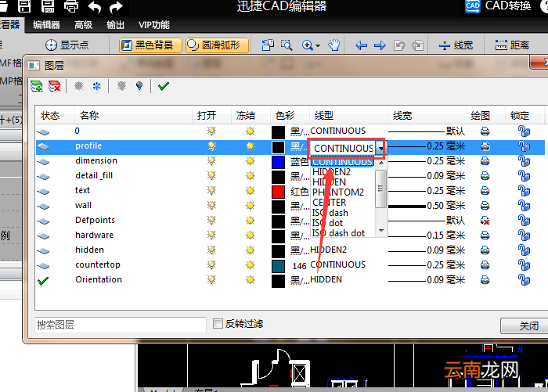Click the 线宽 lineweight button
Image resolution: width=548 pixels, height=392 pixels.
[x=456, y=45]
